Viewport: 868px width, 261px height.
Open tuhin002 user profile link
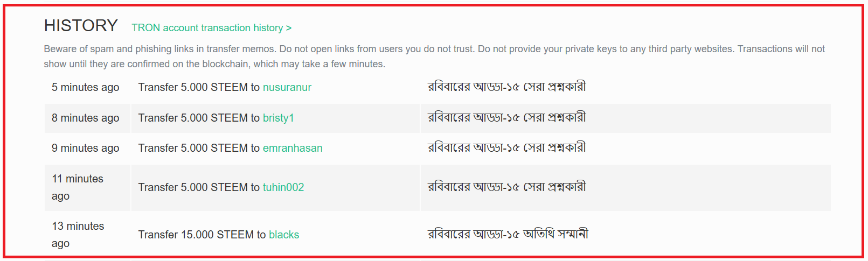(x=283, y=187)
